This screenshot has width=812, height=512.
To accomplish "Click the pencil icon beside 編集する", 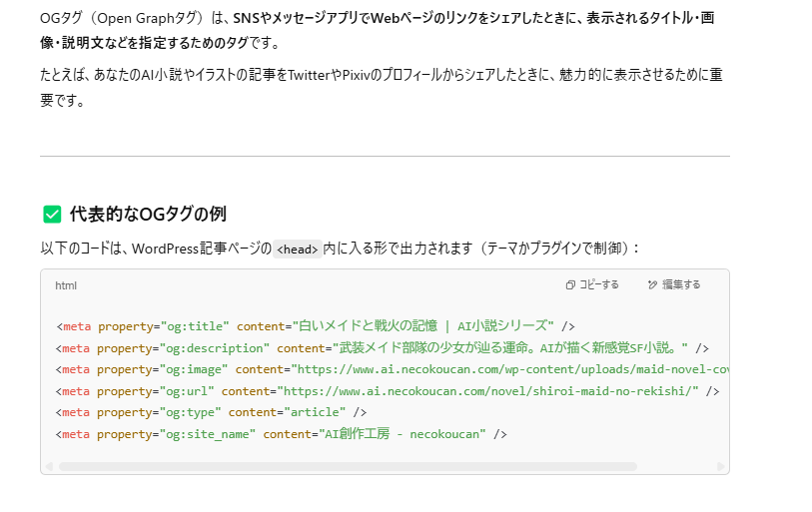I will tap(652, 284).
